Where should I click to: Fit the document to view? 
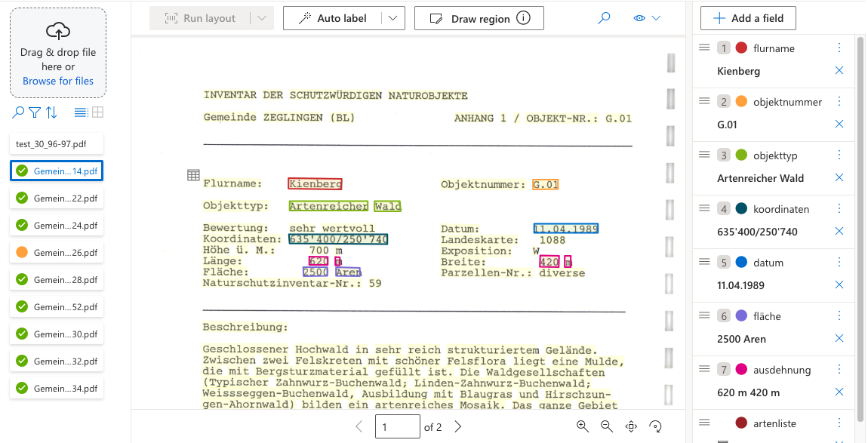(631, 426)
